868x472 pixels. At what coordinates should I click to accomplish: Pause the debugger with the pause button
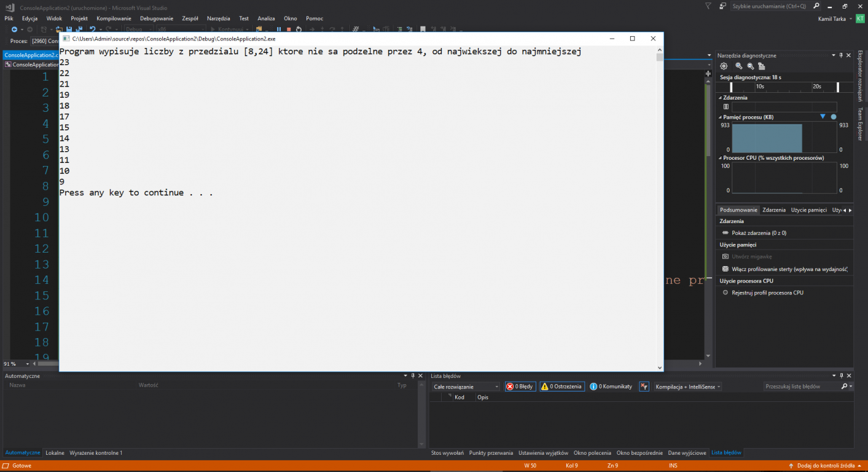click(279, 29)
